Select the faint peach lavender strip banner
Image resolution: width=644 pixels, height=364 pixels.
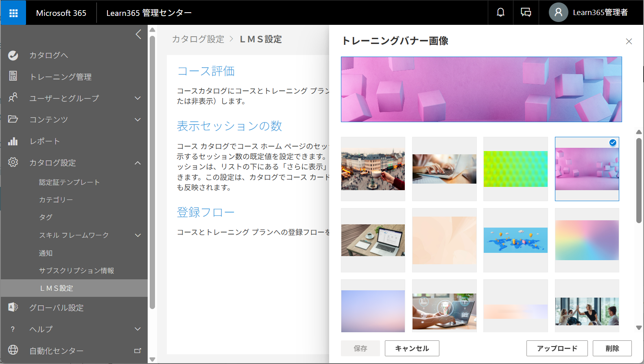pos(515,306)
